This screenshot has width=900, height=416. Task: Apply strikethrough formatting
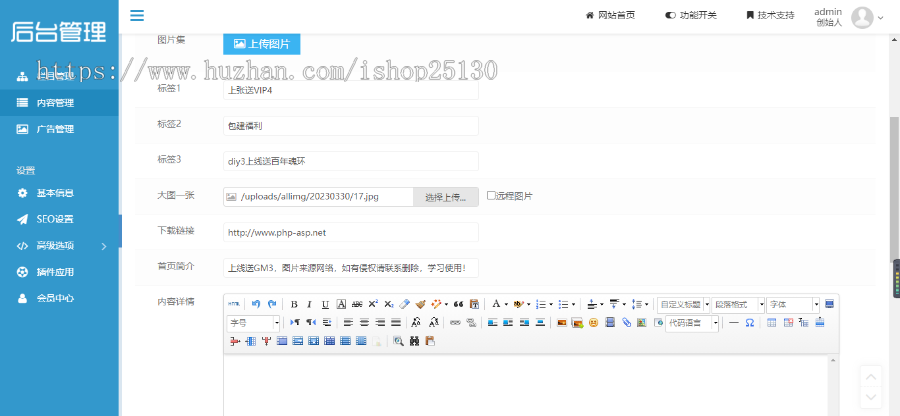click(357, 304)
